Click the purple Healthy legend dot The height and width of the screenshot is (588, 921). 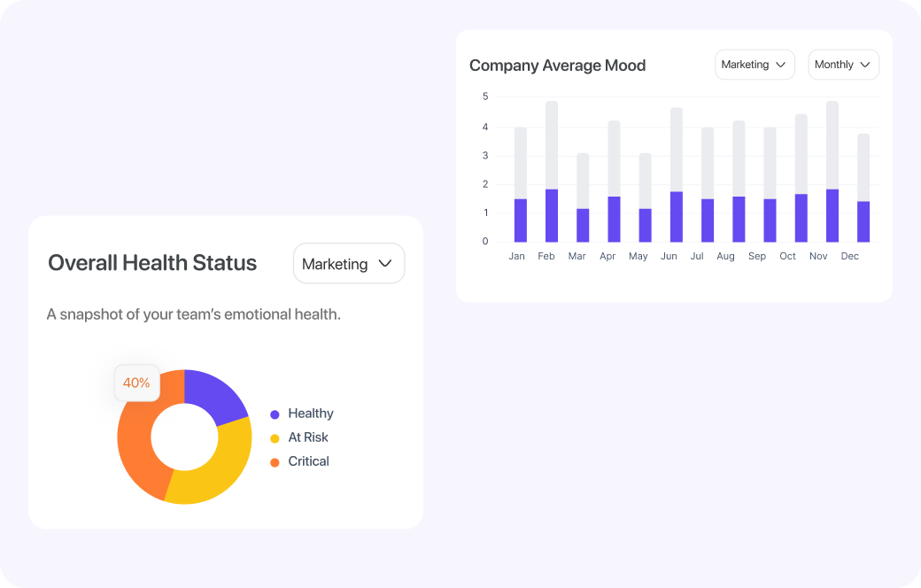(x=275, y=414)
